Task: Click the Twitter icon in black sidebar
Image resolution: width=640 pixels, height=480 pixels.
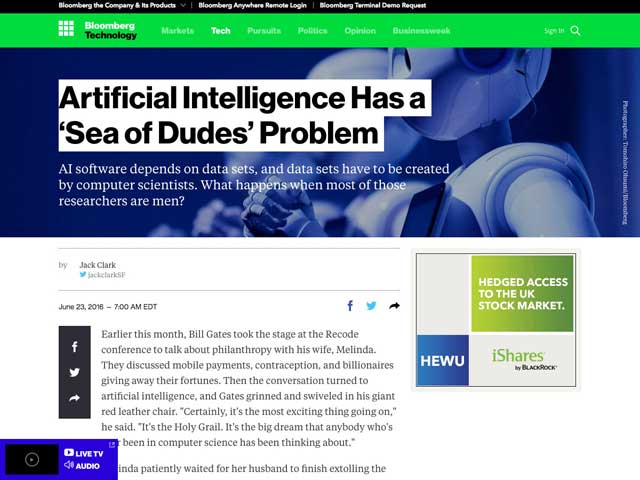Action: pyautogui.click(x=74, y=373)
